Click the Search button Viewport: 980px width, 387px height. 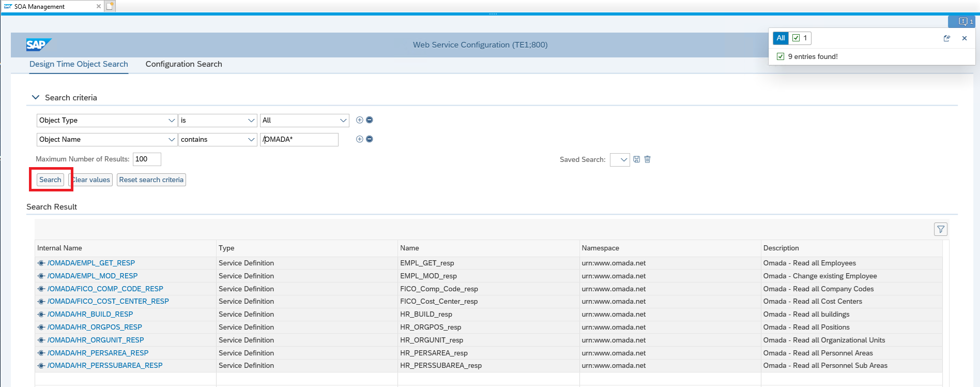coord(50,180)
